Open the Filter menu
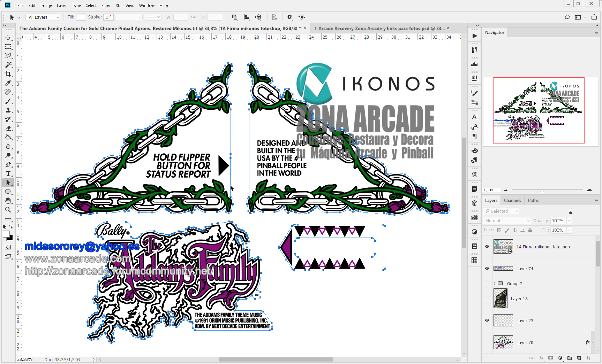This screenshot has width=602, height=364. pyautogui.click(x=106, y=6)
